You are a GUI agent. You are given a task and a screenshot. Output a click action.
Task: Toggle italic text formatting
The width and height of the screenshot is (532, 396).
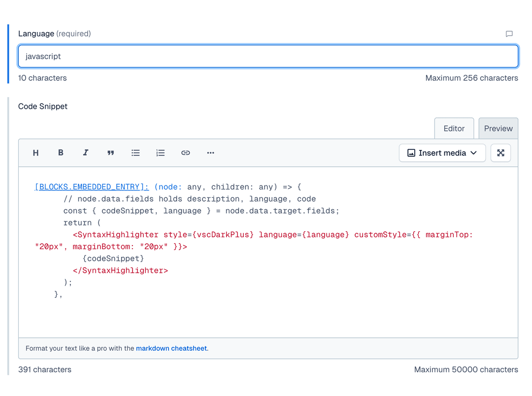coord(86,153)
